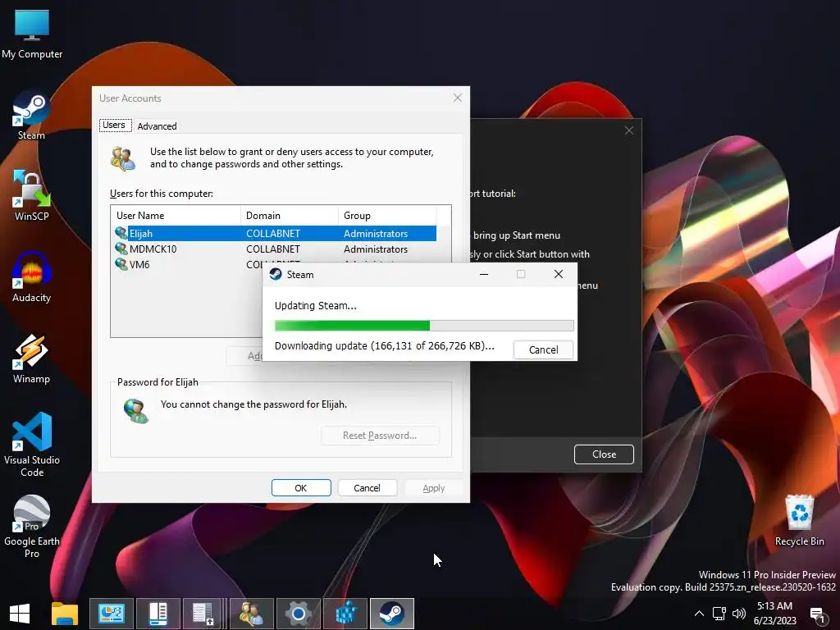Minimize the Steam updater window
This screenshot has height=630, width=840.
(x=484, y=274)
